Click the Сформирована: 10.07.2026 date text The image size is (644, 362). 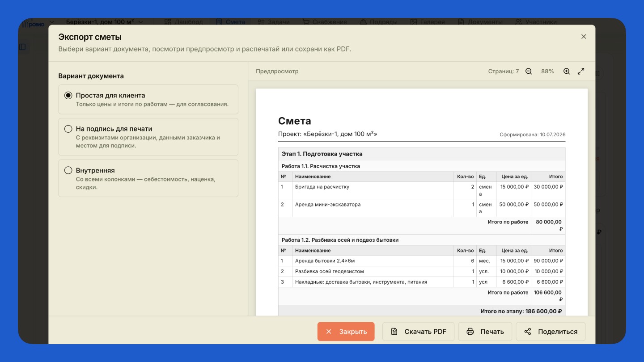tap(533, 135)
